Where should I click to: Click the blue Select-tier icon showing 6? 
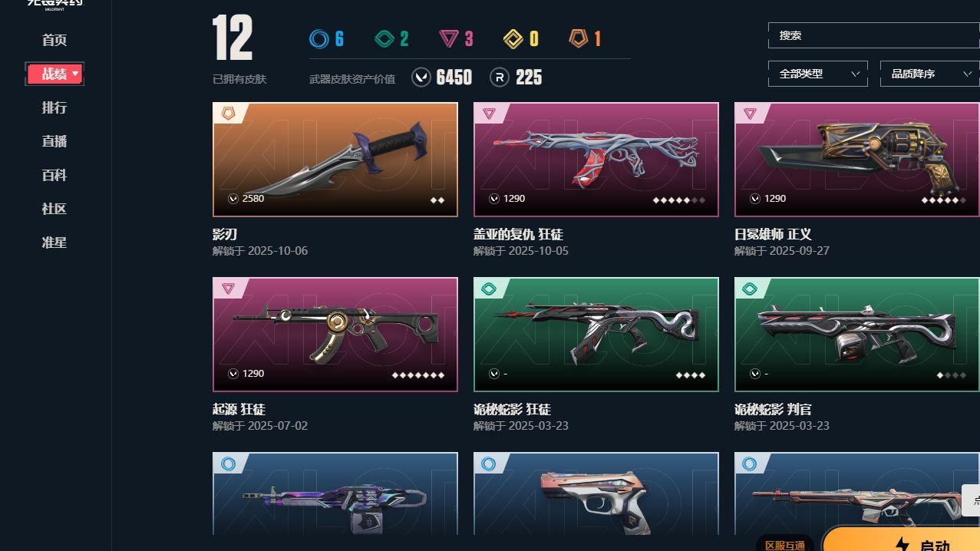pos(318,38)
